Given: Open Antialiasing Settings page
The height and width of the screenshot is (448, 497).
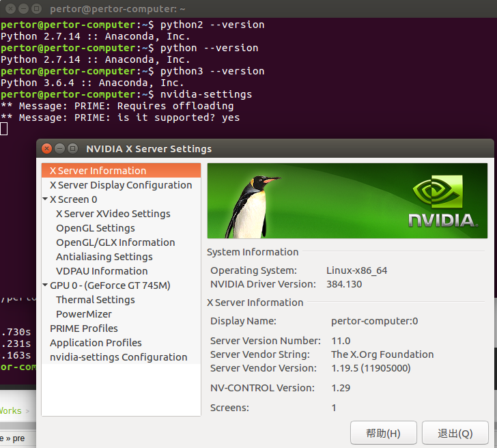Looking at the screenshot, I should (x=104, y=257).
